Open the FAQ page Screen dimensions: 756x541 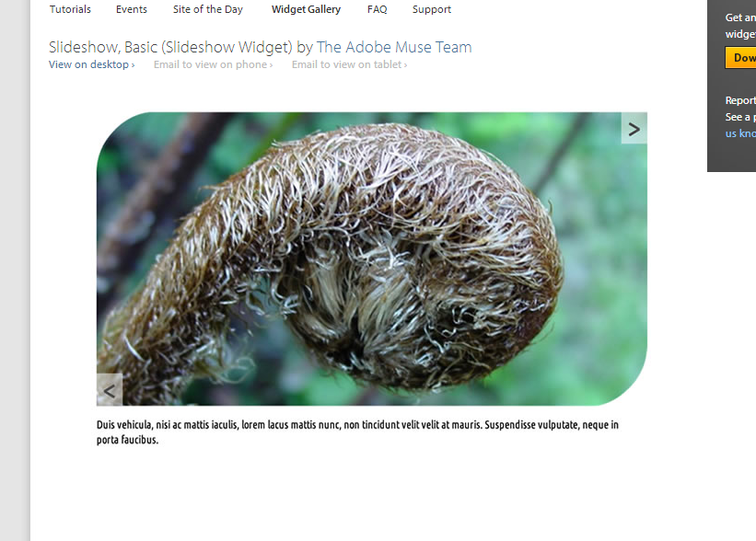(x=377, y=9)
